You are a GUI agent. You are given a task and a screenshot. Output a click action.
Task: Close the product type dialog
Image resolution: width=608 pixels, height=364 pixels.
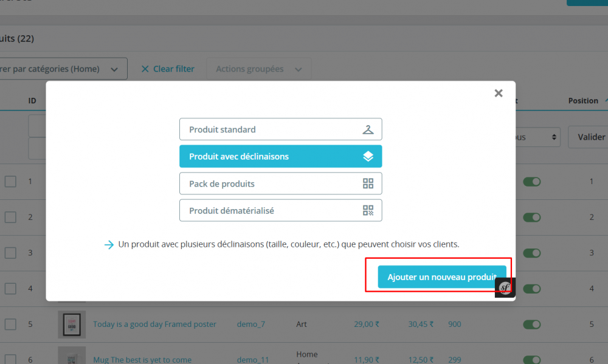499,93
